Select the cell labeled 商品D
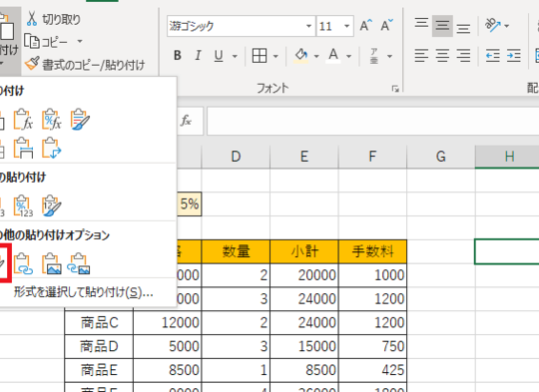The image size is (539, 392). (99, 347)
